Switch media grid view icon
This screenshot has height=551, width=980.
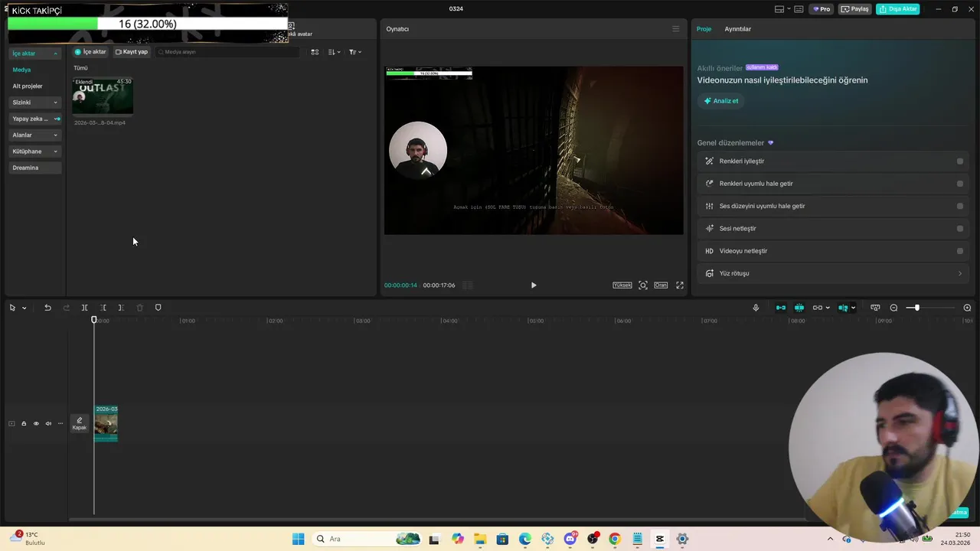(315, 52)
